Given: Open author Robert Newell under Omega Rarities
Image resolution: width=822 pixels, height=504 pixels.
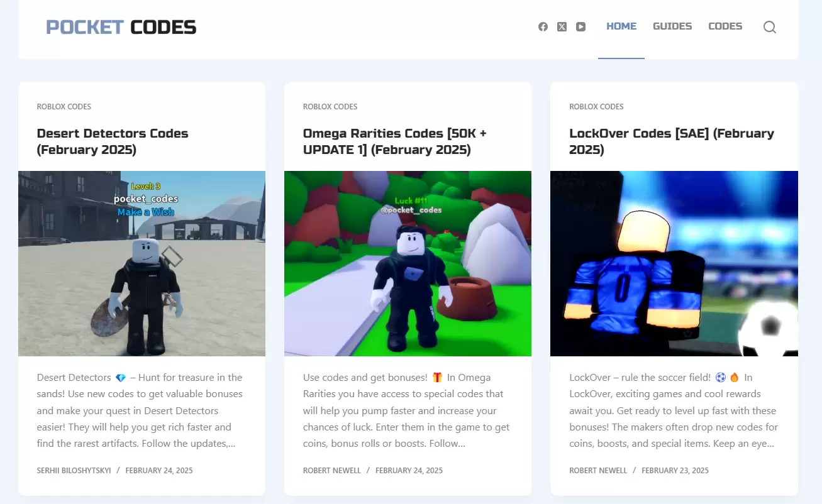Looking at the screenshot, I should point(332,471).
